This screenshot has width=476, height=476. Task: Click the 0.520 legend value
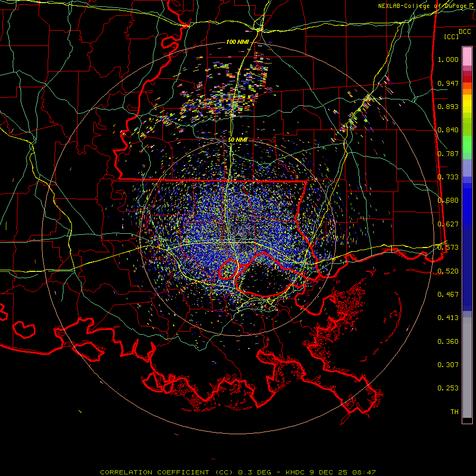[448, 271]
